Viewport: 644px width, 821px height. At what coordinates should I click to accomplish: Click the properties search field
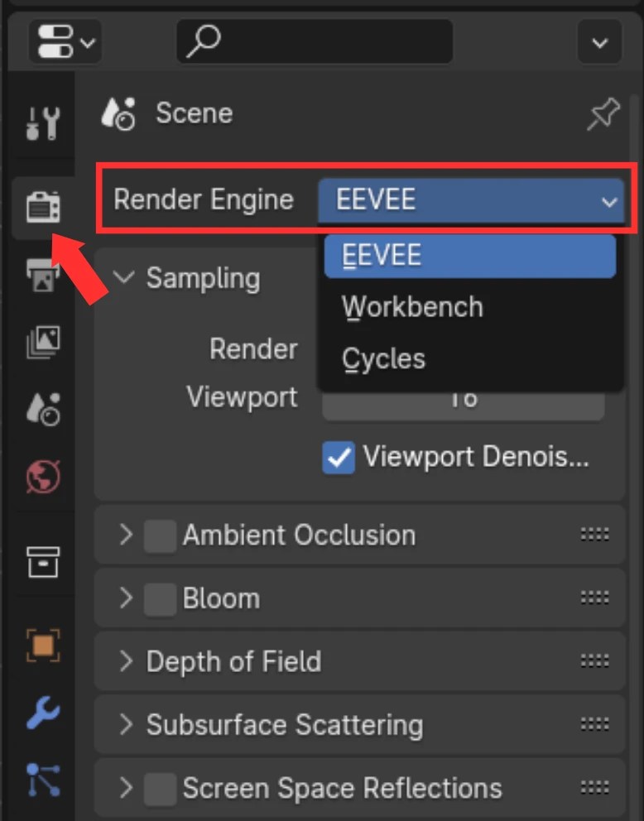click(x=315, y=41)
